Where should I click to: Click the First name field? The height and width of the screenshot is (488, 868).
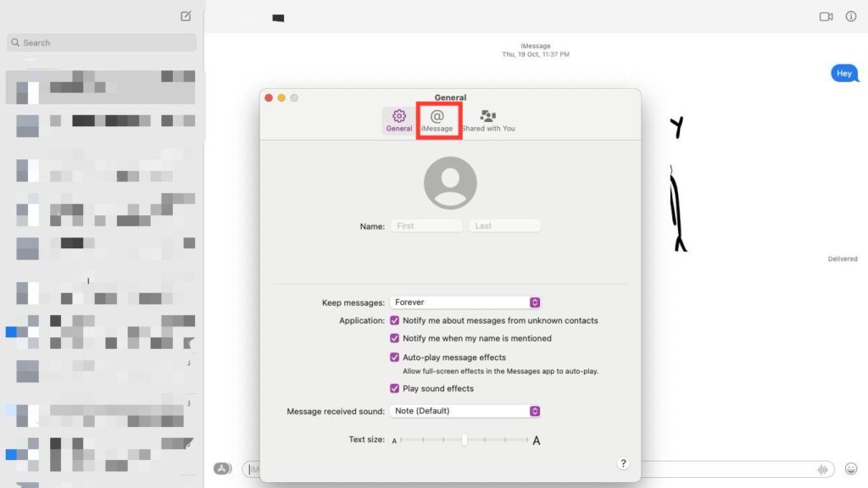coord(426,225)
